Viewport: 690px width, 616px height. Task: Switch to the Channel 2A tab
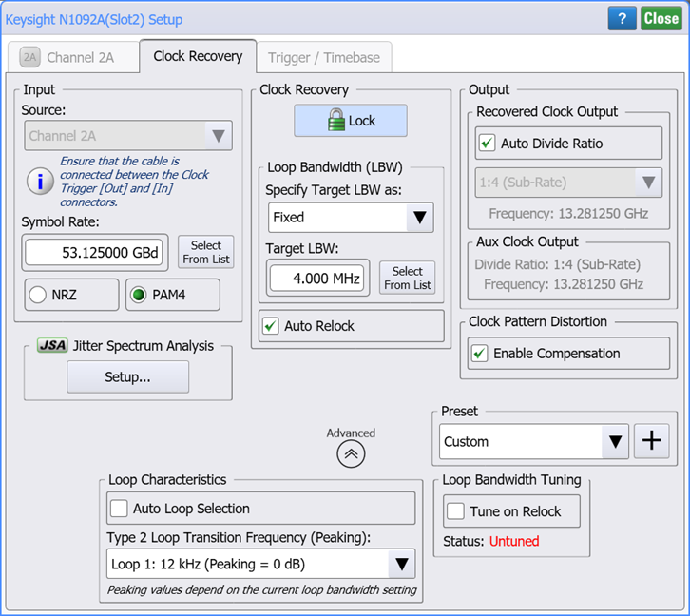click(73, 57)
